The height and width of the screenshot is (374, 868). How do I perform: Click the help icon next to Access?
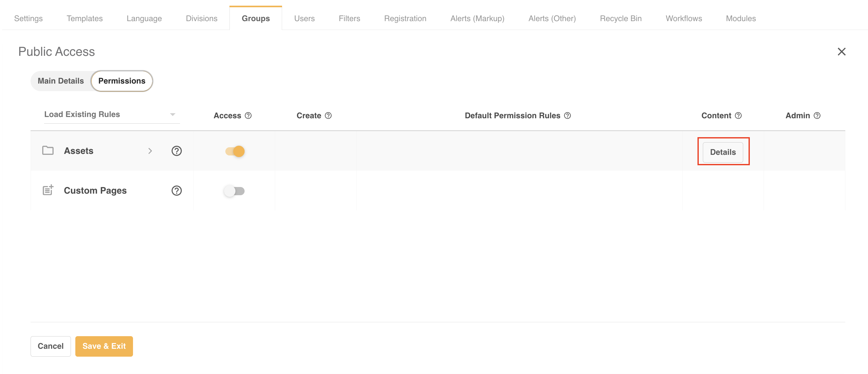point(248,116)
